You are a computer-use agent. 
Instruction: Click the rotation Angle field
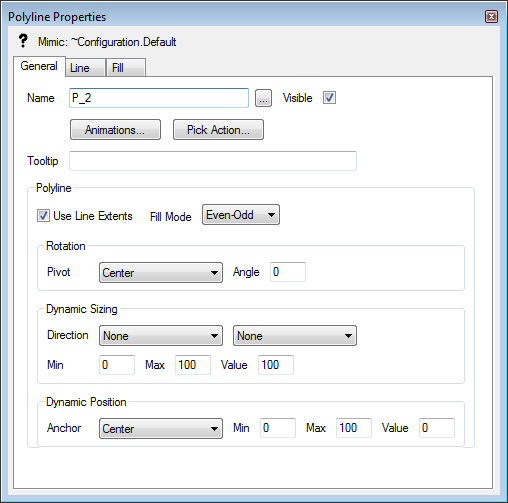[288, 272]
